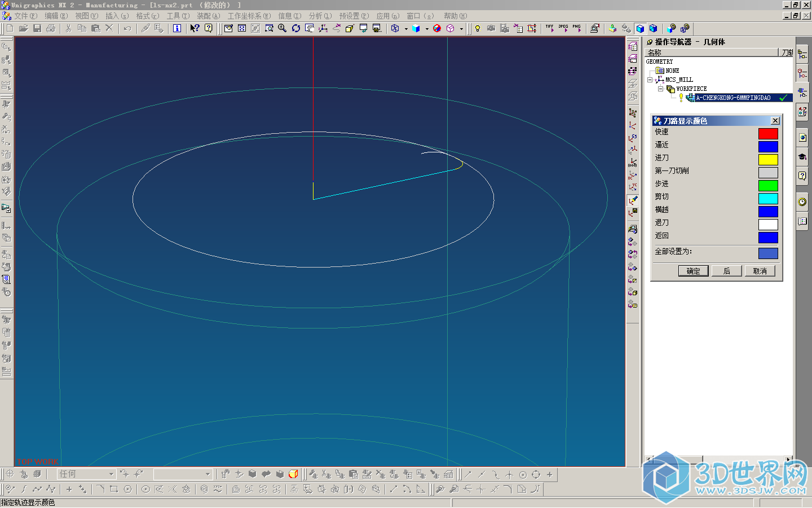The height and width of the screenshot is (508, 812).
Task: Open the graduation cap training tab
Action: tap(802, 157)
